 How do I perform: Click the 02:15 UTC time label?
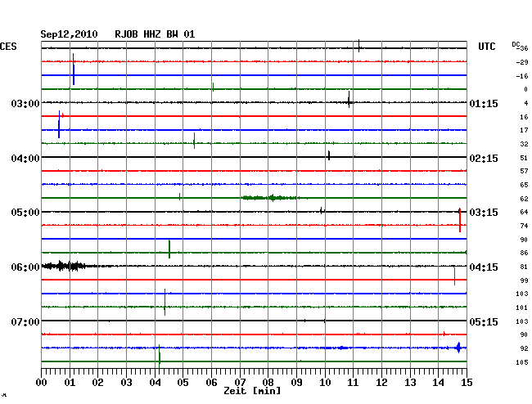pos(484,159)
